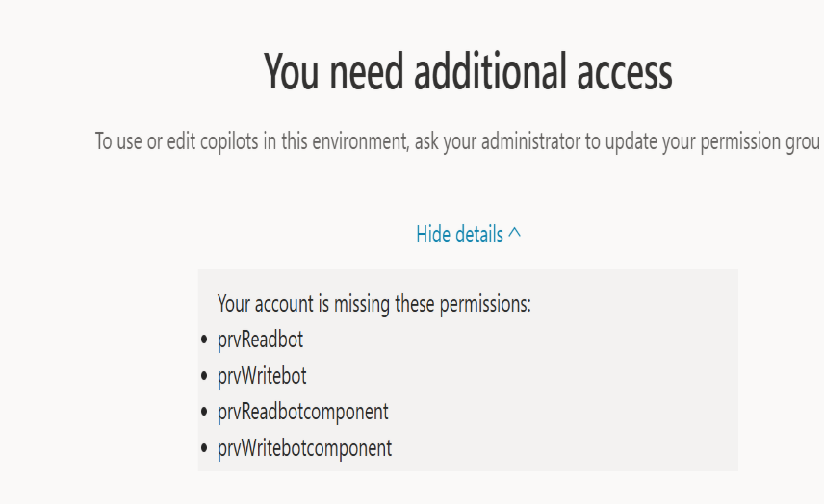Click "Your account is missing these permissions:" text
The width and height of the screenshot is (824, 504).
[373, 305]
